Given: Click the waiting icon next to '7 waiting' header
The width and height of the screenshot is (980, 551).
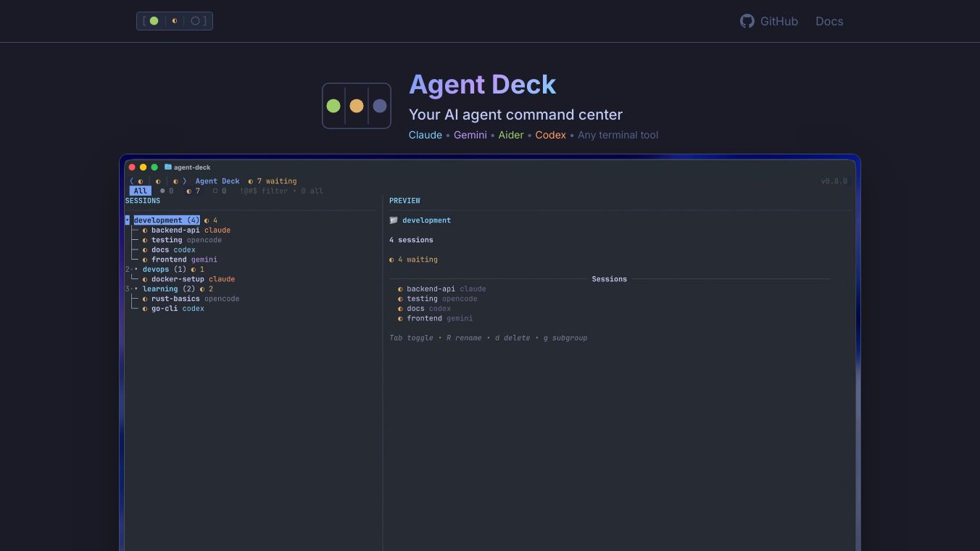Looking at the screenshot, I should pyautogui.click(x=250, y=181).
